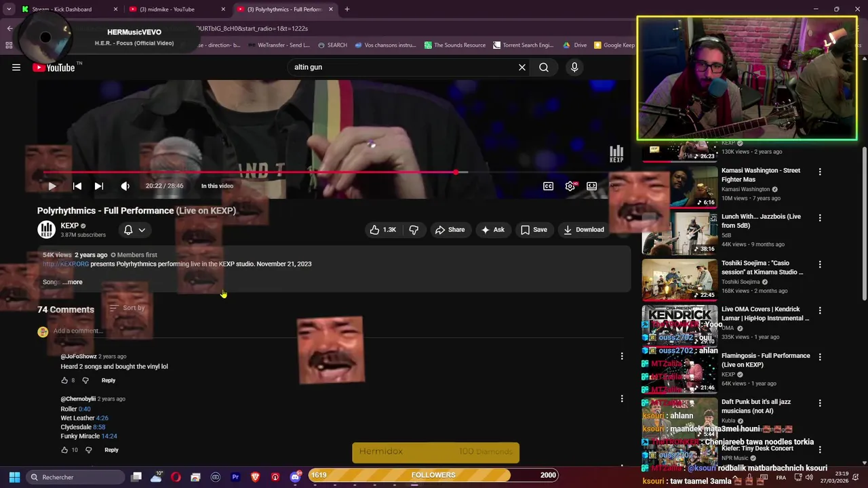Open Premiere Pro from the taskbar

pos(235,477)
